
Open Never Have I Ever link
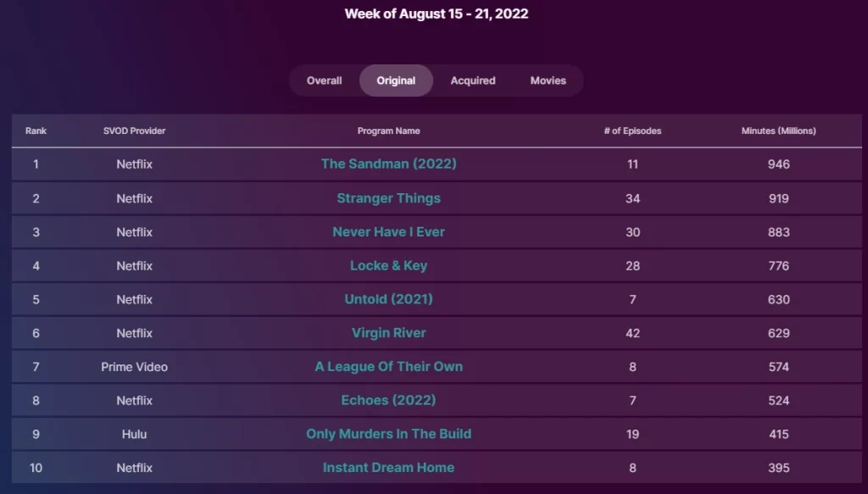388,232
